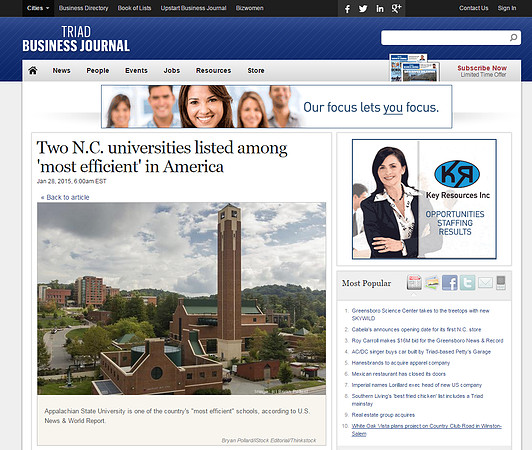Open the Google+ icon in the top bar
The image size is (532, 450).
click(396, 8)
